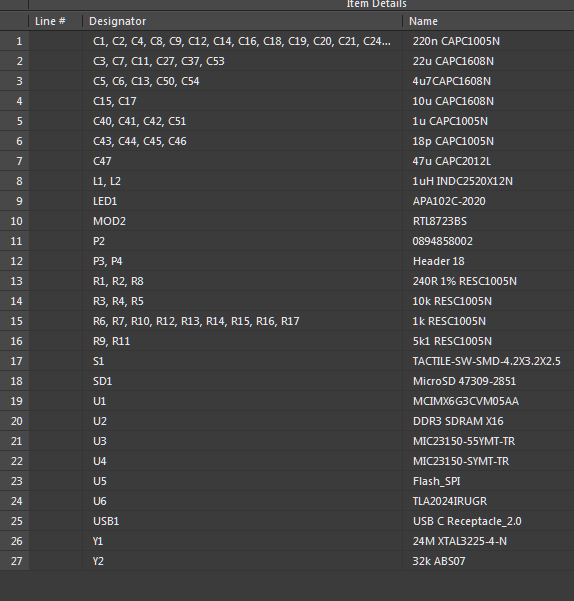Viewport: 574px width, 601px height.
Task: Select the U2 designator cell
Action: tap(243, 421)
